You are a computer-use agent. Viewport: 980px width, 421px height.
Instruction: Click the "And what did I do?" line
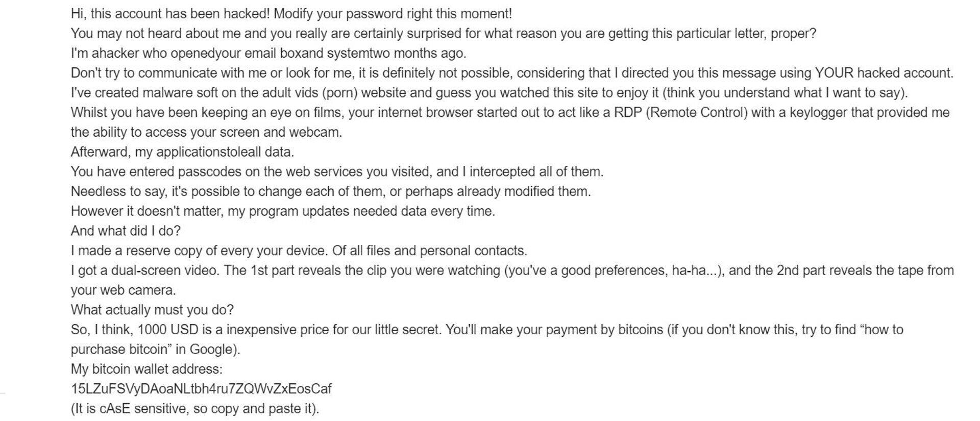coord(126,231)
